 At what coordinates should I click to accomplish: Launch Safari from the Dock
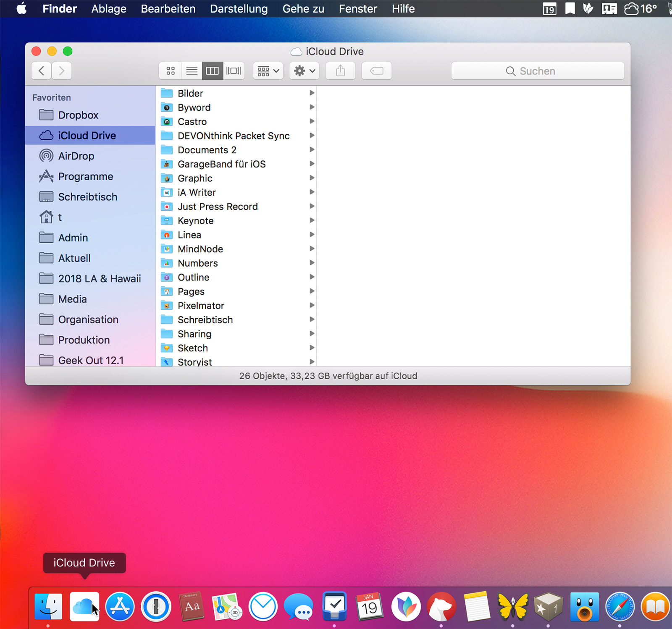(x=619, y=607)
